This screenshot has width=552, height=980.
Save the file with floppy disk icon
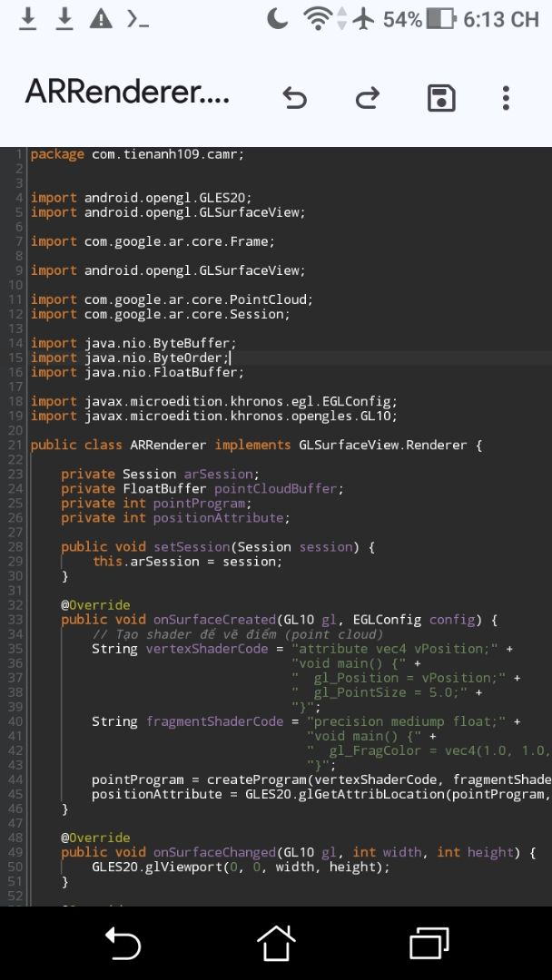[441, 99]
